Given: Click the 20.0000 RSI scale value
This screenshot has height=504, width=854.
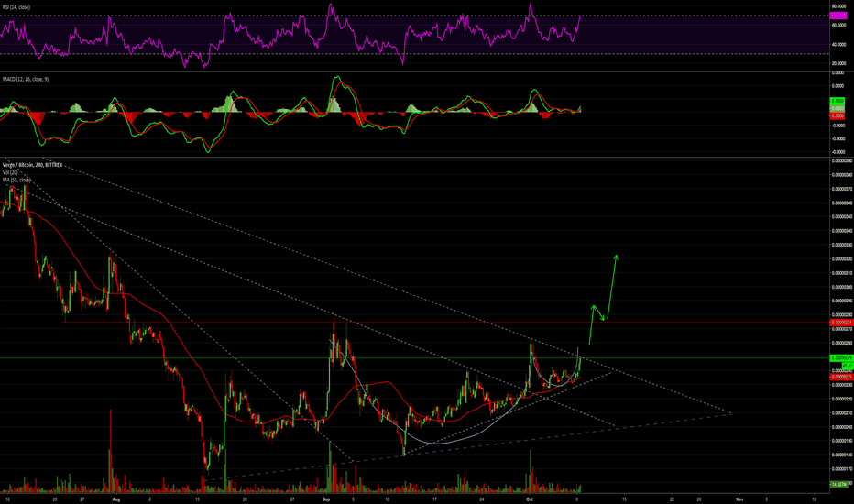Looking at the screenshot, I should click(x=838, y=64).
